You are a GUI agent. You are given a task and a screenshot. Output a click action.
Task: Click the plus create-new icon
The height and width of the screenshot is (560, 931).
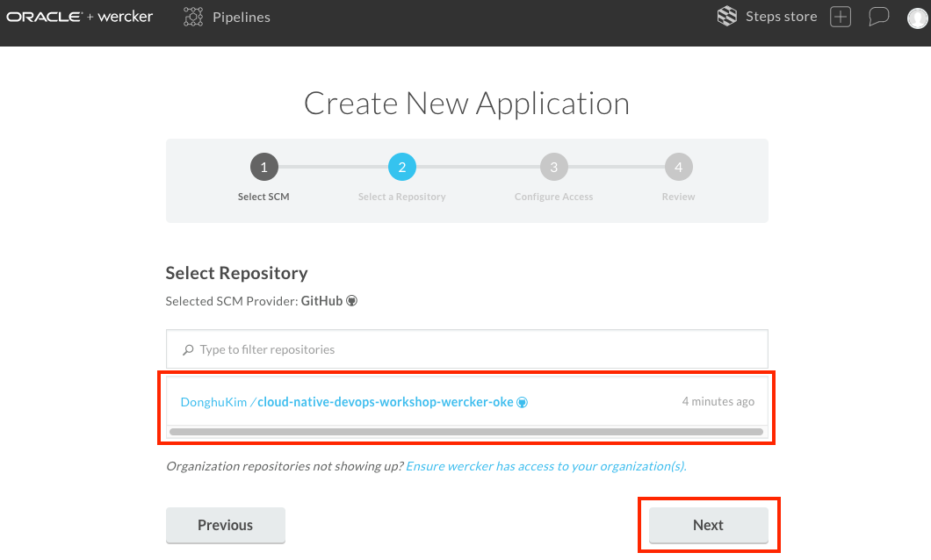841,17
